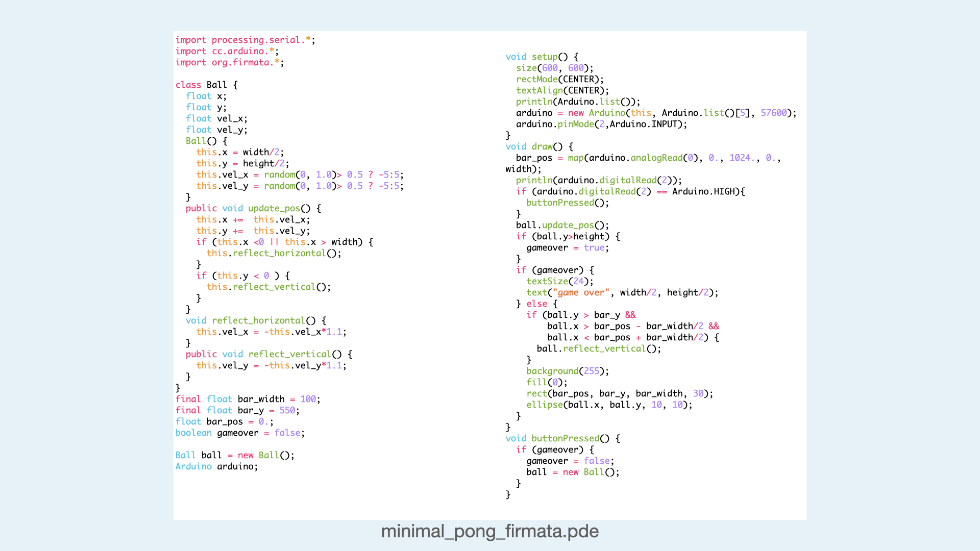Click the 'import processing.serial.*' line
980x551 pixels.
coord(245,40)
